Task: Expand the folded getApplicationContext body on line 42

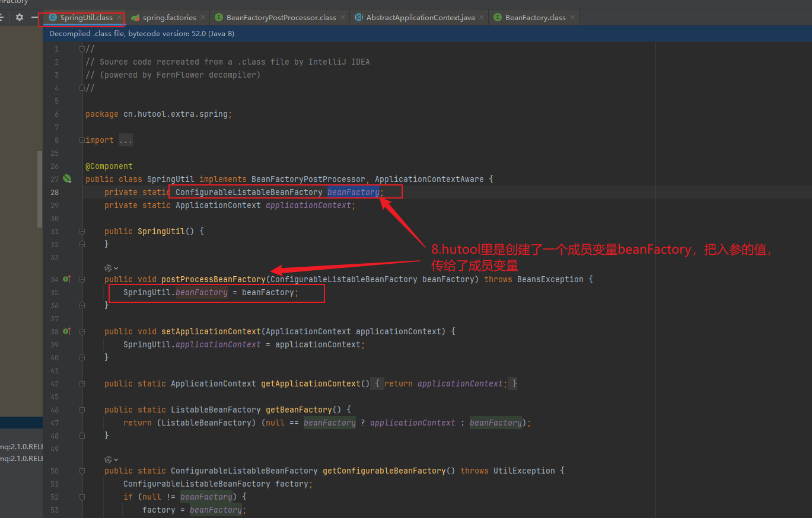Action: [x=444, y=383]
